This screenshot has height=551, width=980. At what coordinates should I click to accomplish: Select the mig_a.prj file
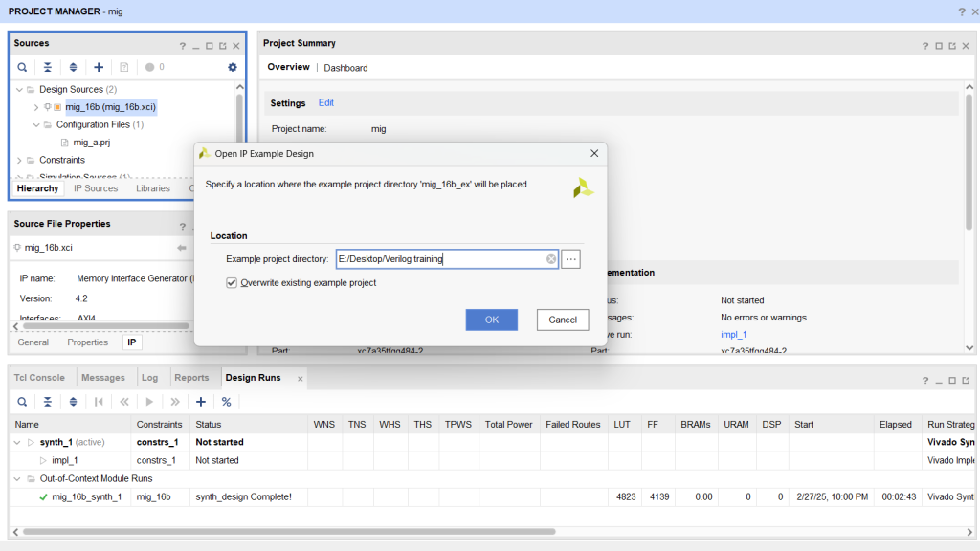point(91,143)
